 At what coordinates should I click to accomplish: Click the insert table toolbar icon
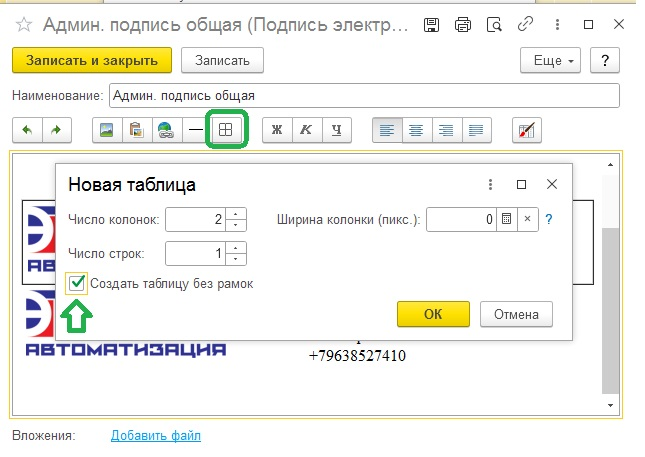coord(226,130)
